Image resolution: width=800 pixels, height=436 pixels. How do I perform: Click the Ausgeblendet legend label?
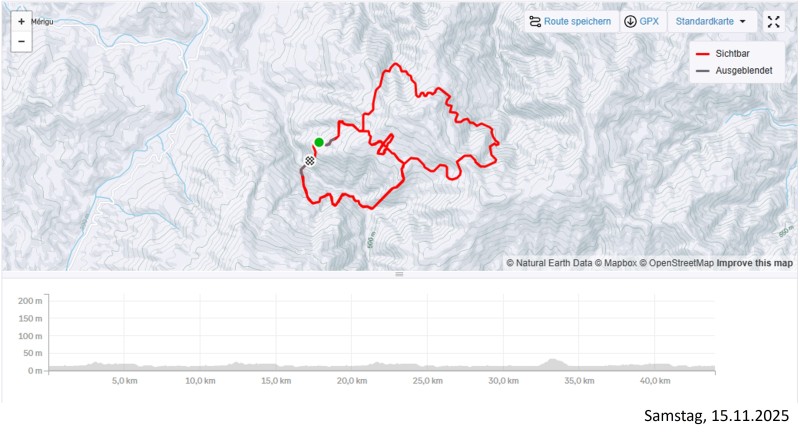tap(743, 70)
